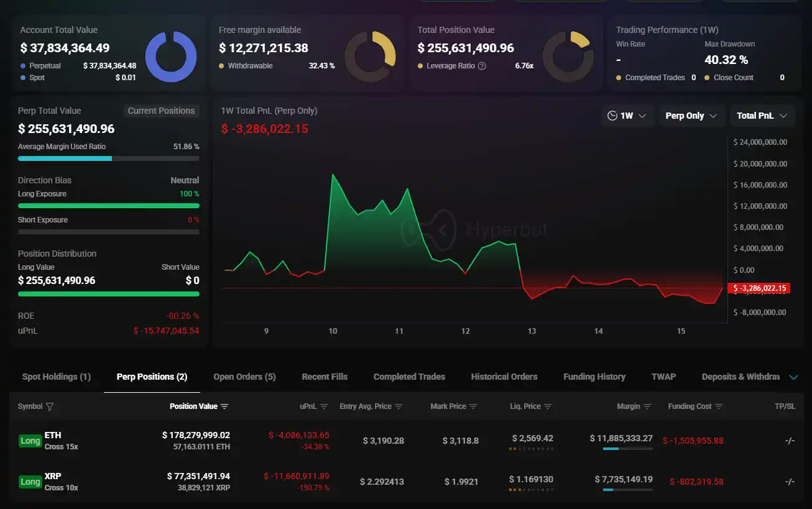Click the Average Margin Used Ratio bar
Viewport: 812px width, 509px height.
109,158
